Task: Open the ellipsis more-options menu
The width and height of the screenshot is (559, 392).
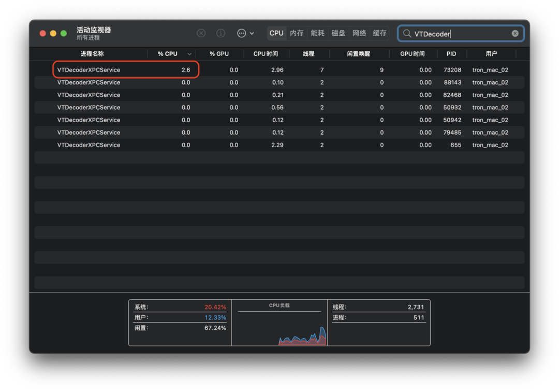Action: 245,33
